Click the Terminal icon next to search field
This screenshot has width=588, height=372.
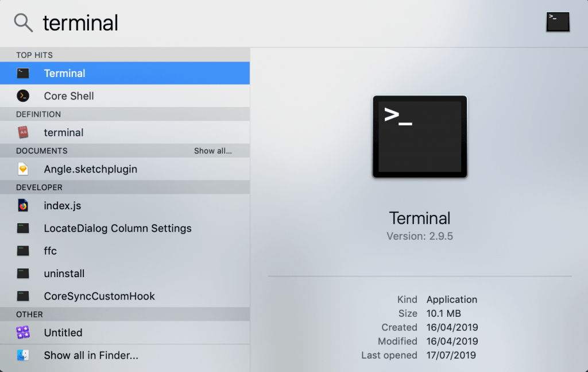558,22
